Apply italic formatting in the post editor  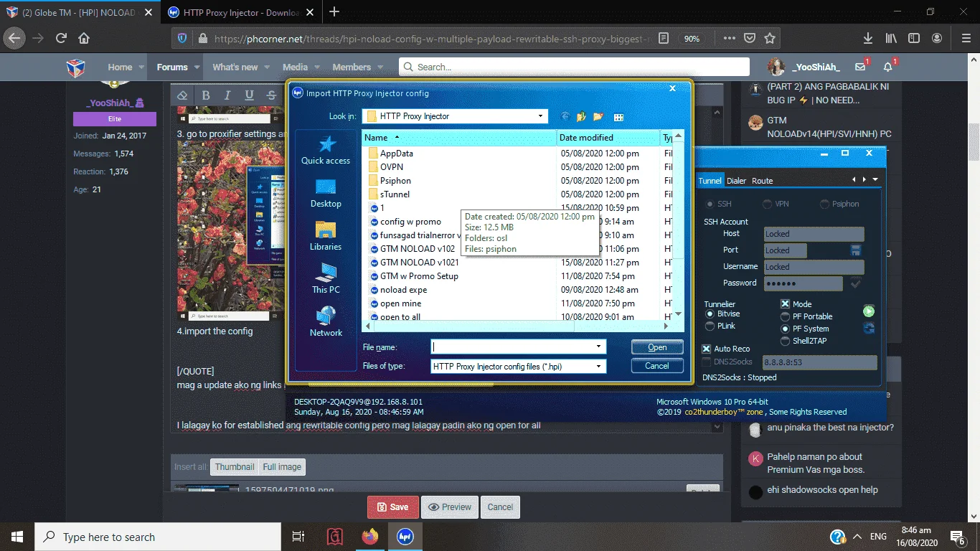point(227,95)
